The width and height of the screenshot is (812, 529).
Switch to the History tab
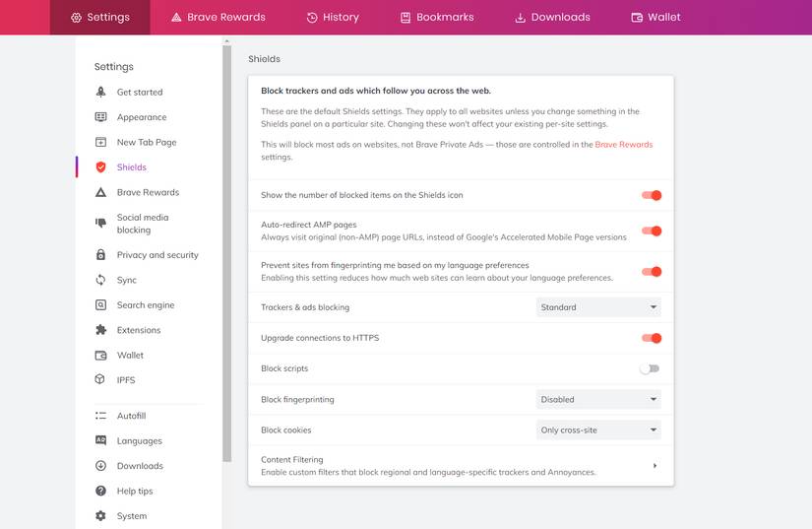point(333,17)
